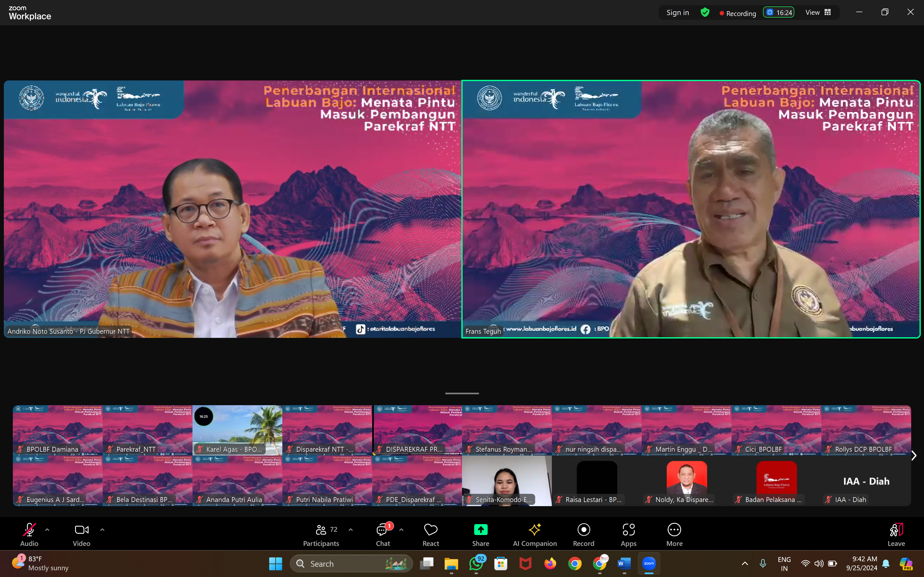Expand audio options arrow next to Audio
This screenshot has width=924, height=577.
[x=47, y=530]
